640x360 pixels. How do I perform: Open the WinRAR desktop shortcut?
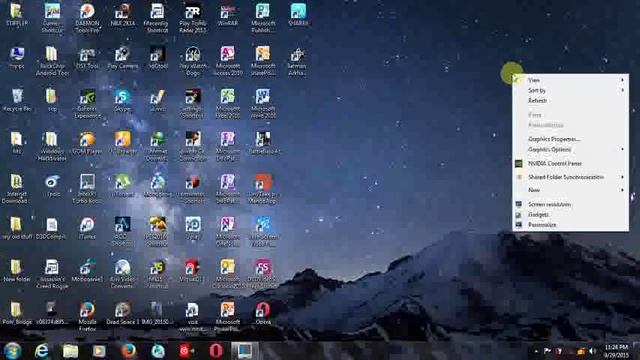(227, 15)
